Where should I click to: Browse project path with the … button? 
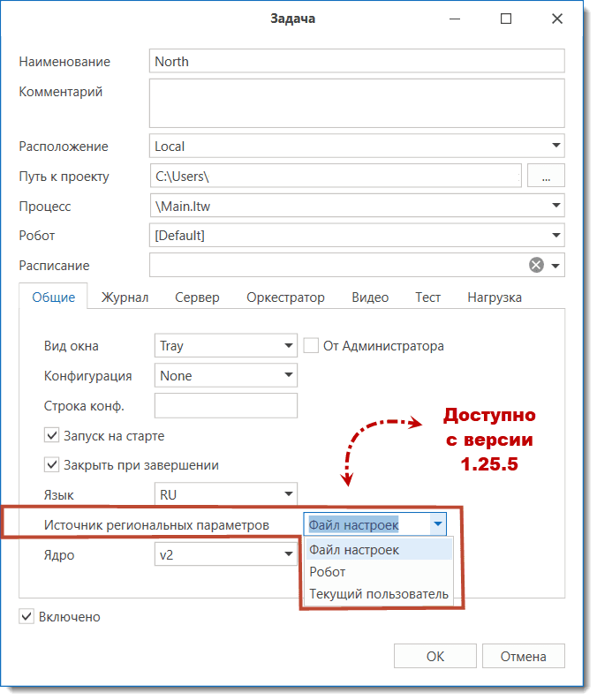pyautogui.click(x=546, y=176)
